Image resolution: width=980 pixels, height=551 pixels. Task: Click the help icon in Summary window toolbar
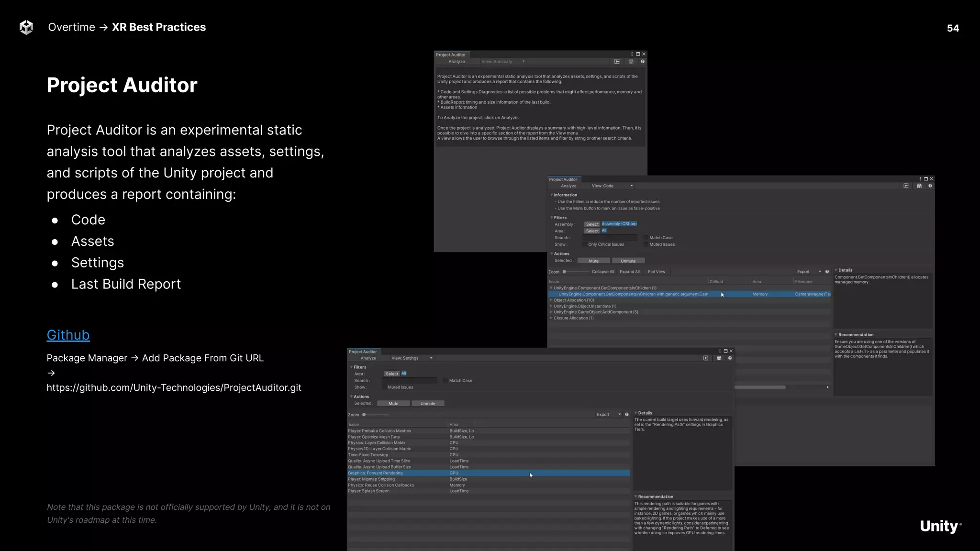[643, 62]
